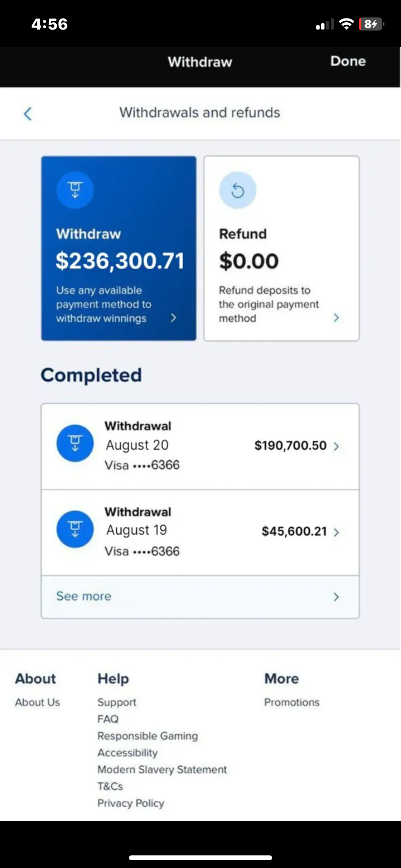Open the Refund card arrow
This screenshot has width=401, height=868.
pyautogui.click(x=337, y=318)
